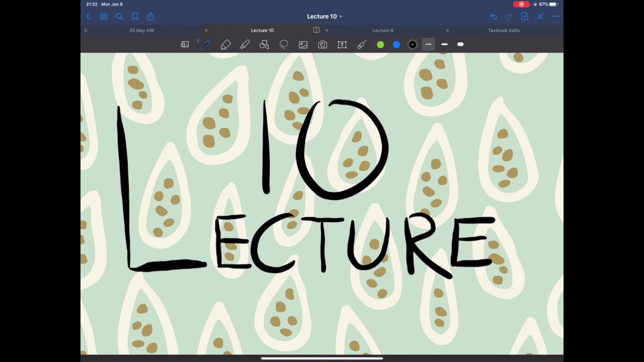The image size is (644, 362).
Task: Open the more options ellipsis menu
Action: point(556,17)
